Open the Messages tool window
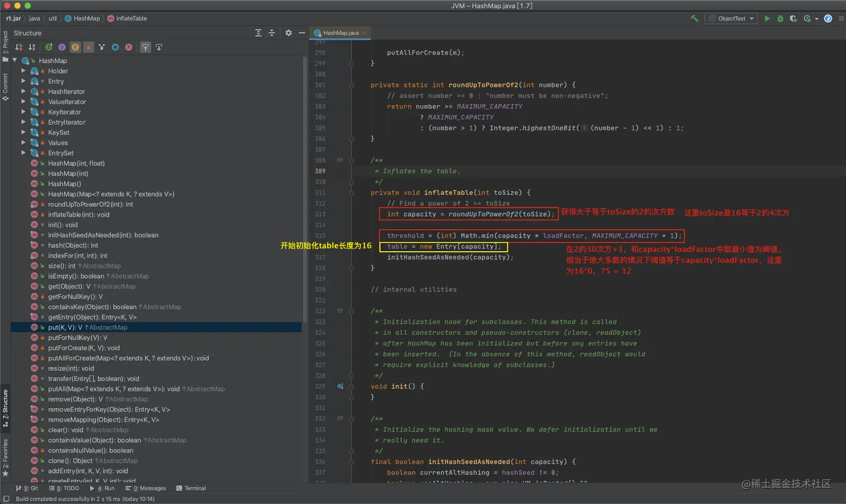 point(145,488)
